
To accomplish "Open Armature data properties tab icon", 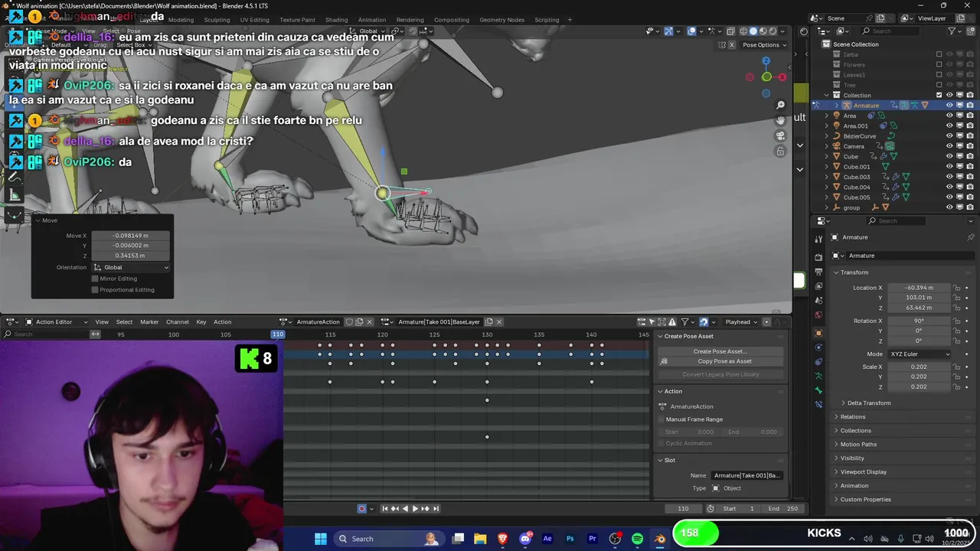I will (x=818, y=376).
